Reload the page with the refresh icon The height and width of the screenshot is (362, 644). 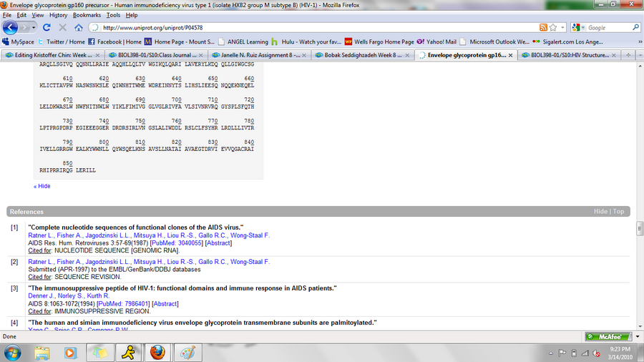coord(47,27)
